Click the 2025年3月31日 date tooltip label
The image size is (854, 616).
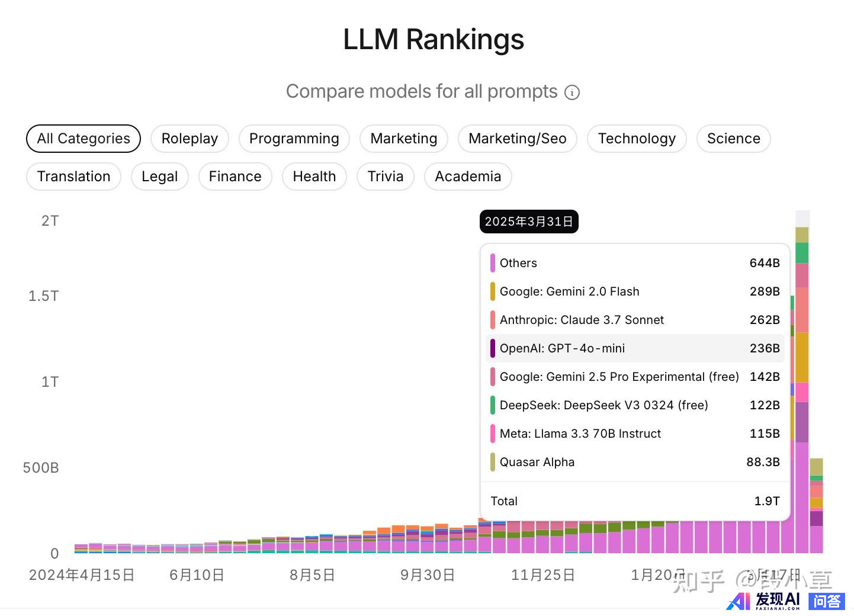(x=529, y=222)
